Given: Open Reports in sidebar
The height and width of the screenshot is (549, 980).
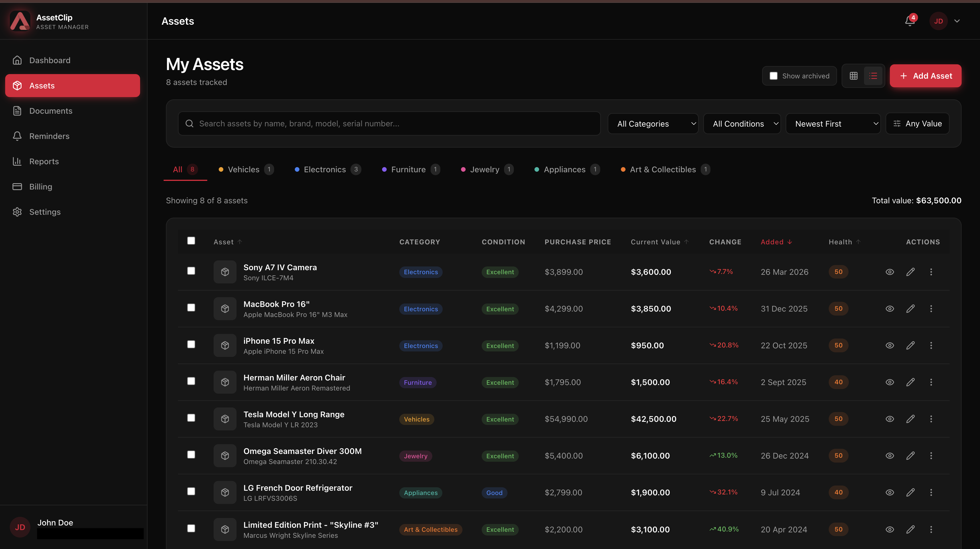Looking at the screenshot, I should tap(72, 161).
